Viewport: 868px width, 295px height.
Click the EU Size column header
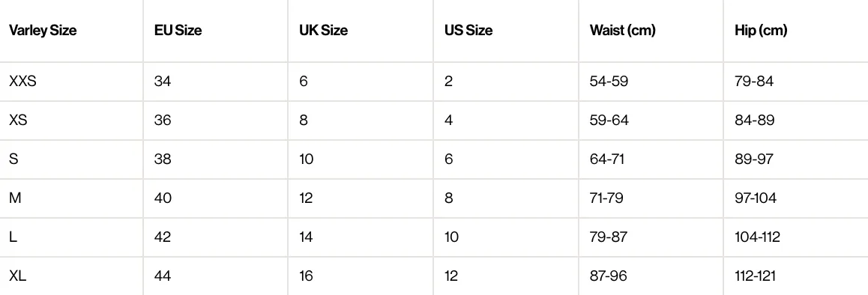click(178, 31)
